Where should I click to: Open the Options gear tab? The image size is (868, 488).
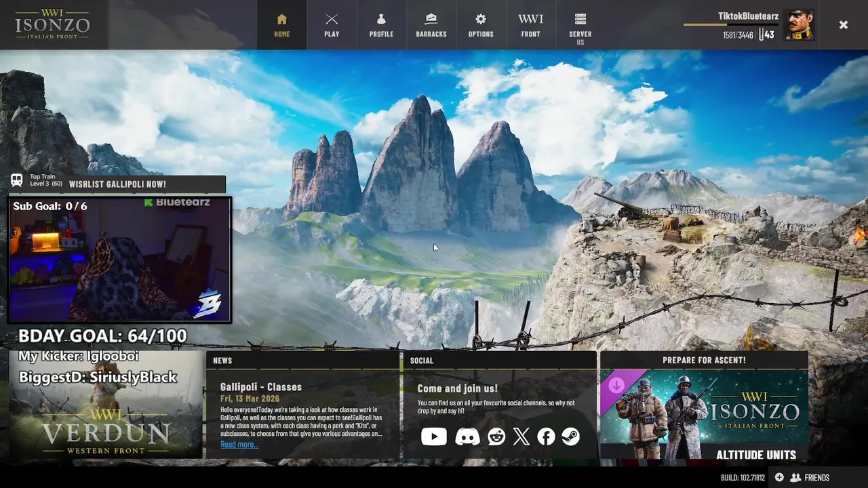point(481,25)
